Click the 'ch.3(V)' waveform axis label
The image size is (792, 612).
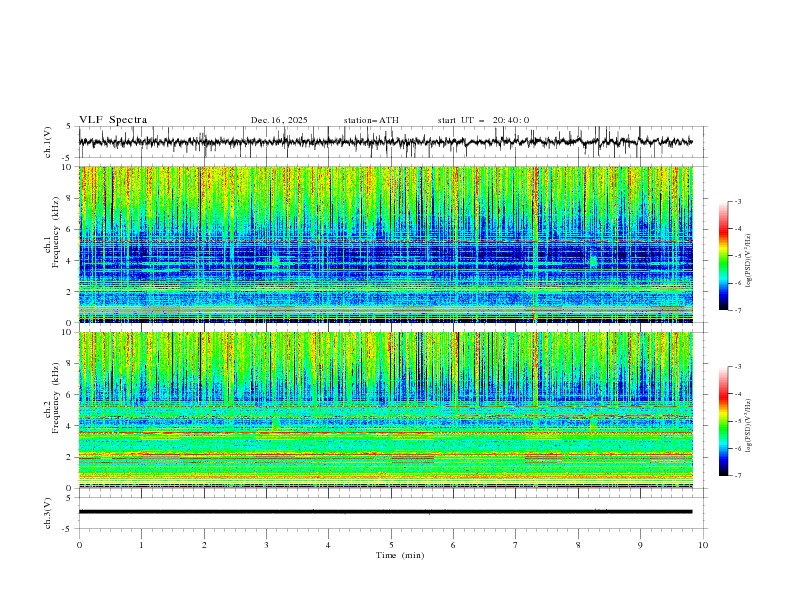(48, 513)
